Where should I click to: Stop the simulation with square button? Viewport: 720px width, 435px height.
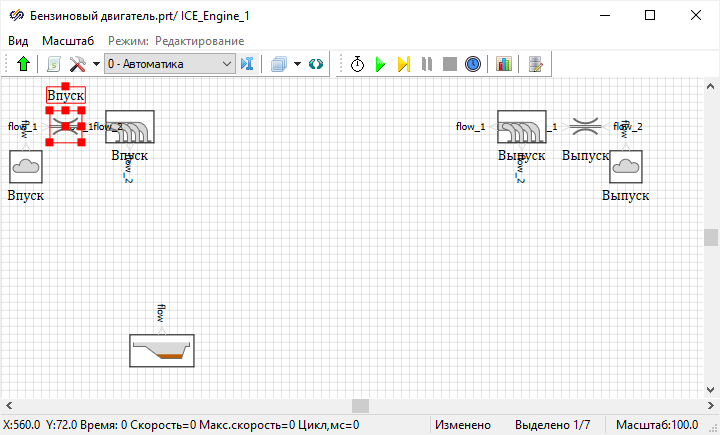(x=450, y=64)
